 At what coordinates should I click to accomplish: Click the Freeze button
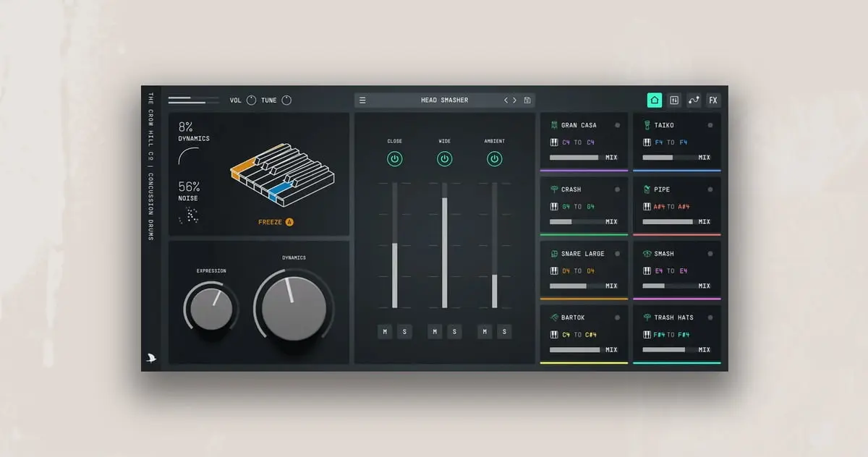276,222
